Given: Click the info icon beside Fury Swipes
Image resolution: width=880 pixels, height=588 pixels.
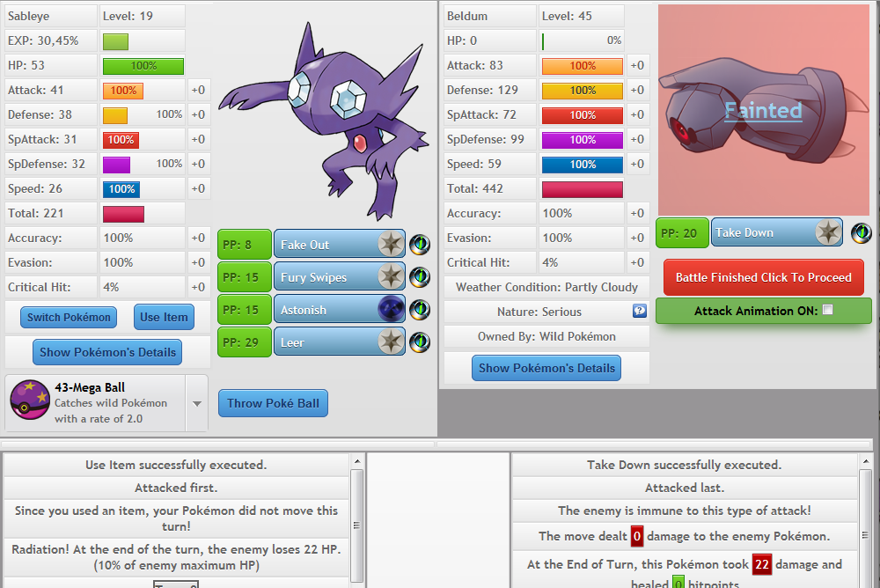Looking at the screenshot, I should (420, 276).
